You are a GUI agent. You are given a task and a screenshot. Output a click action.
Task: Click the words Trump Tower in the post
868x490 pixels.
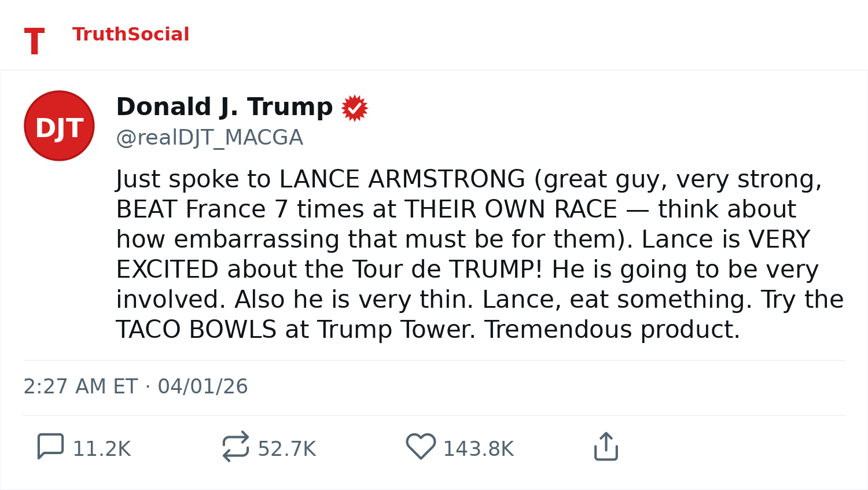396,330
